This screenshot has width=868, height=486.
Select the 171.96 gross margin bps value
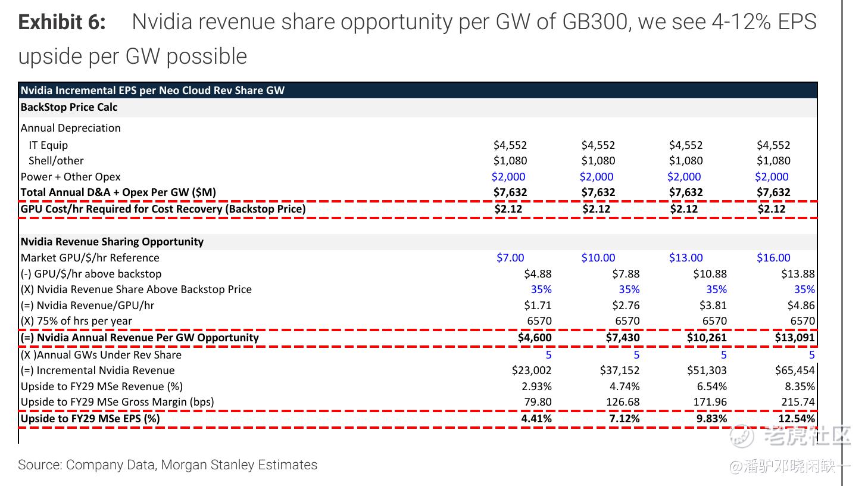[710, 402]
